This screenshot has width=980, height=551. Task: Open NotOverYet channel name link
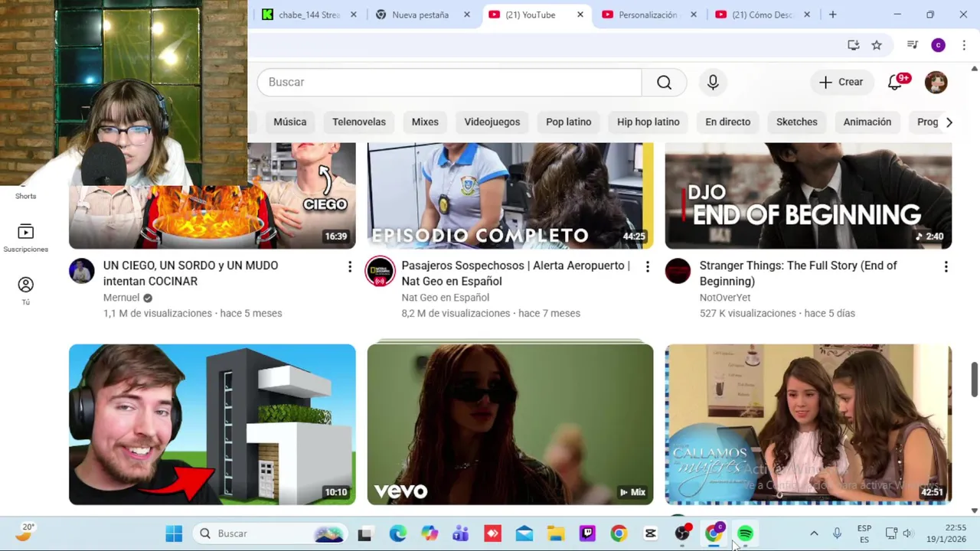724,298
